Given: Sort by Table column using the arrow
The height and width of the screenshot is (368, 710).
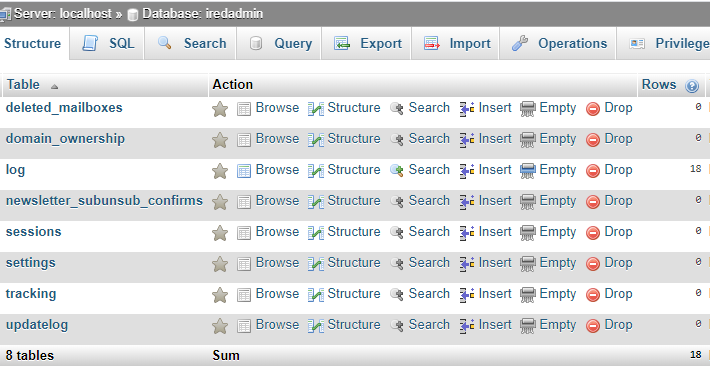Looking at the screenshot, I should click(54, 86).
